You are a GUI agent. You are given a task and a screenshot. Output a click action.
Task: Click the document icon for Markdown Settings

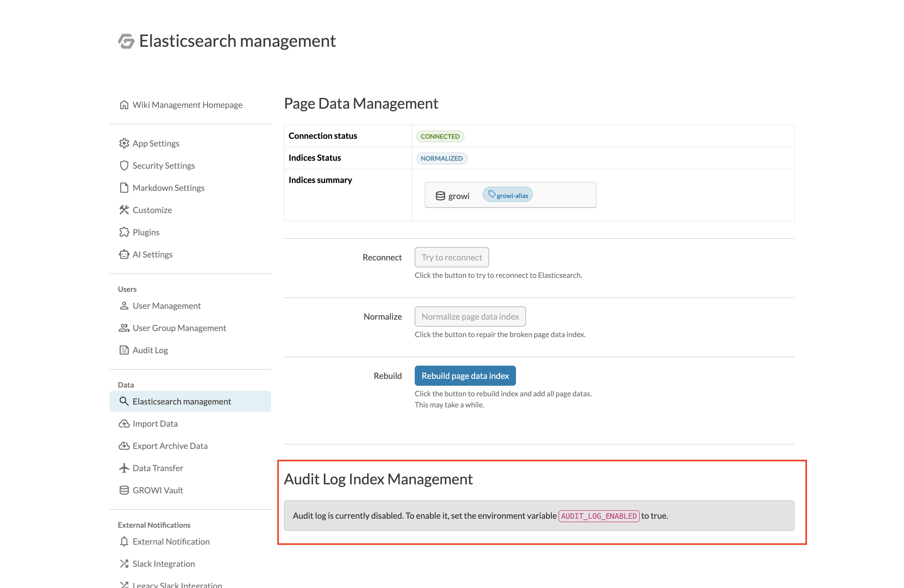(x=124, y=188)
